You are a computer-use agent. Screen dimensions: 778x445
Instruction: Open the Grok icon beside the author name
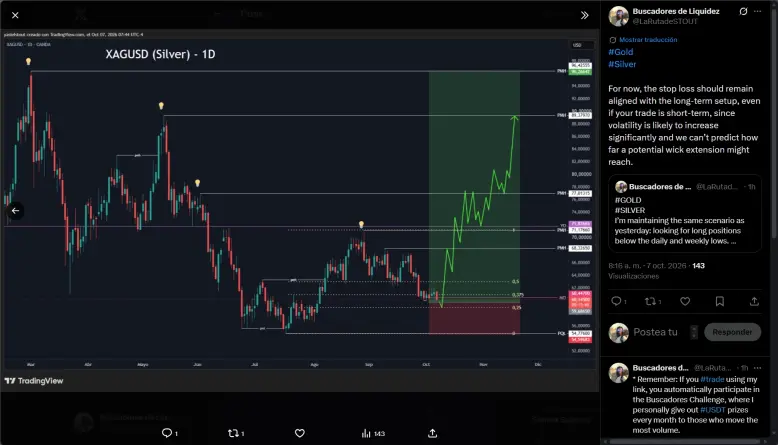tap(743, 11)
